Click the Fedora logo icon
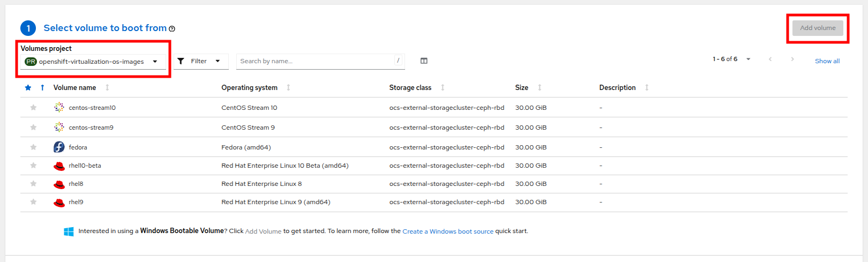Image resolution: width=868 pixels, height=262 pixels. click(x=59, y=147)
